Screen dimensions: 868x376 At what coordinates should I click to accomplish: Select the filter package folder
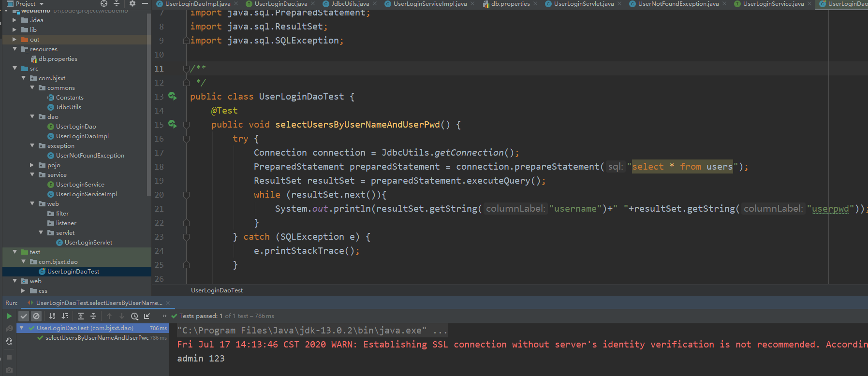point(62,214)
